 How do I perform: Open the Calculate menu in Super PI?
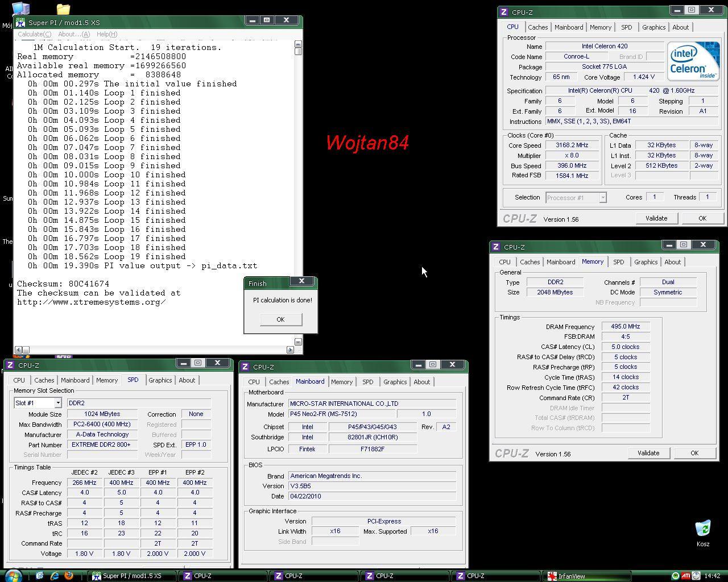pos(34,34)
